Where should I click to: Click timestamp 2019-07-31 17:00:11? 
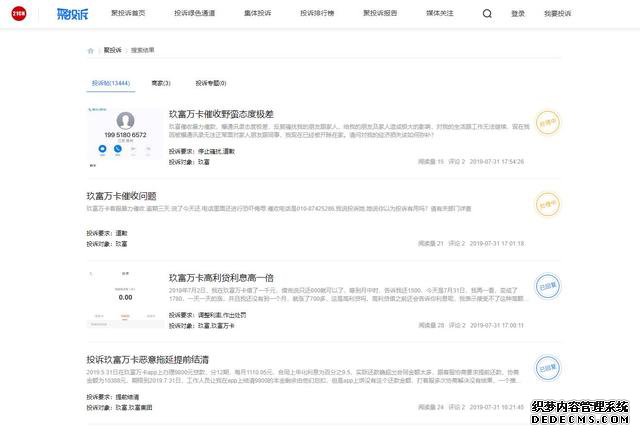click(497, 325)
